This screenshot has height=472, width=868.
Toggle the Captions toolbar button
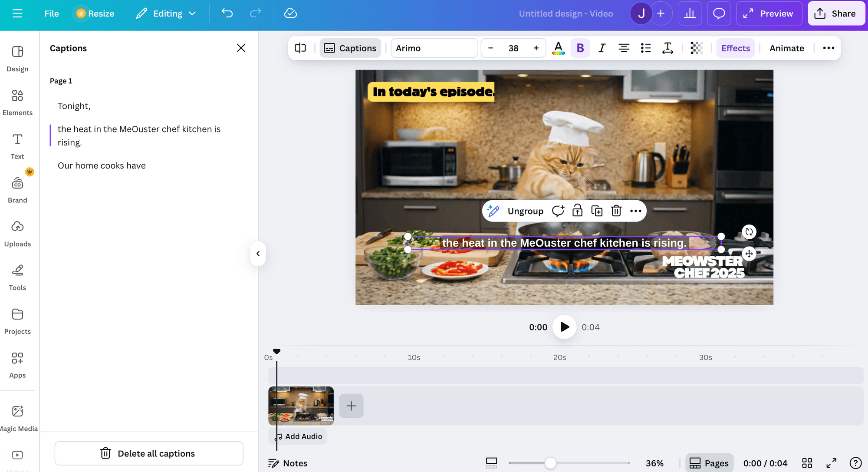click(x=350, y=48)
